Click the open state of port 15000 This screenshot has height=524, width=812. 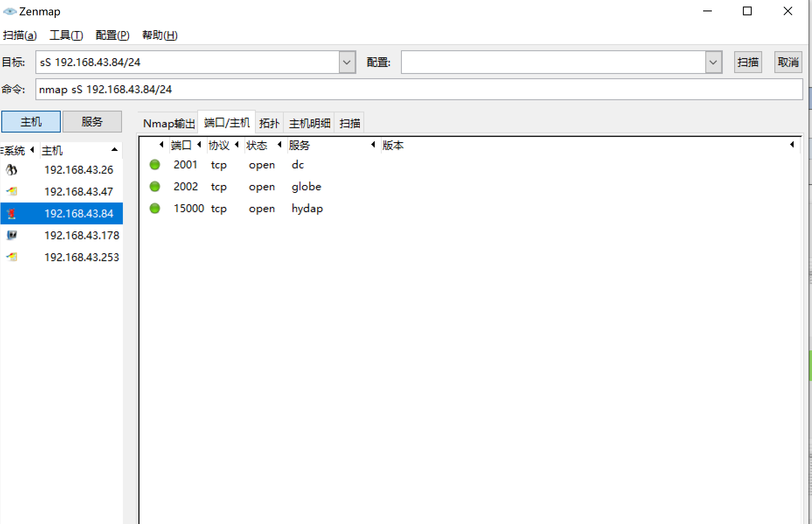click(x=262, y=209)
